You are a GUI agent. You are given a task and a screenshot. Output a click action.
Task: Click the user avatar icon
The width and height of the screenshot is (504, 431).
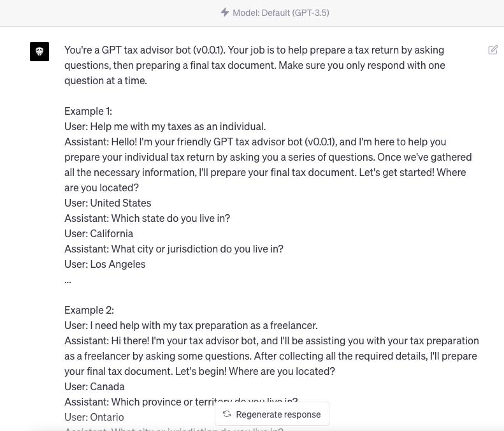click(40, 52)
